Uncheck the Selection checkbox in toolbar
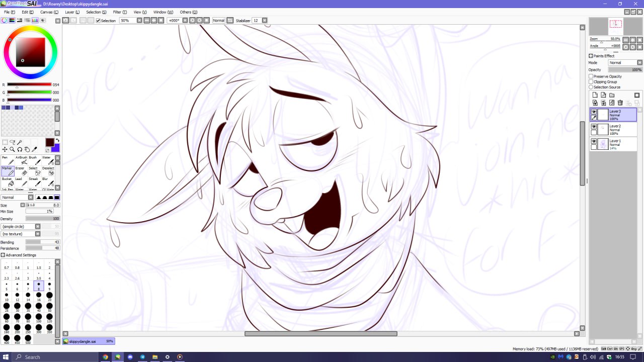 coord(98,21)
